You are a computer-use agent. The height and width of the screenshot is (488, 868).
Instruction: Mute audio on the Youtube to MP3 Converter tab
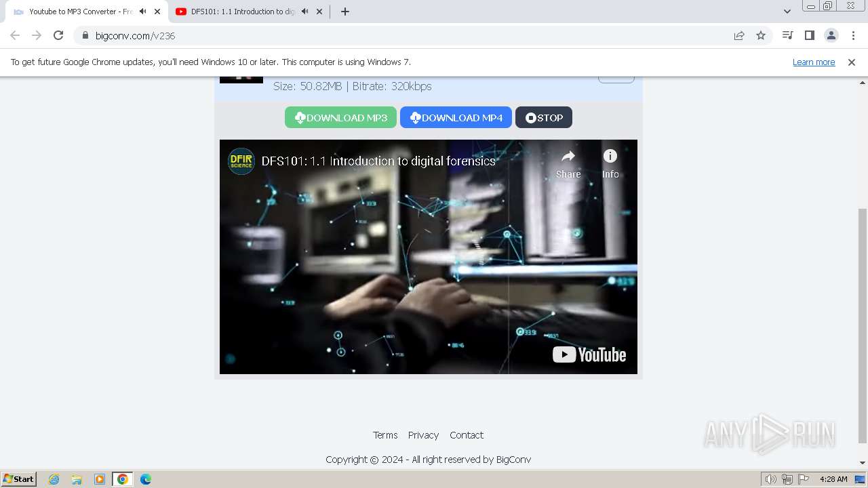142,12
